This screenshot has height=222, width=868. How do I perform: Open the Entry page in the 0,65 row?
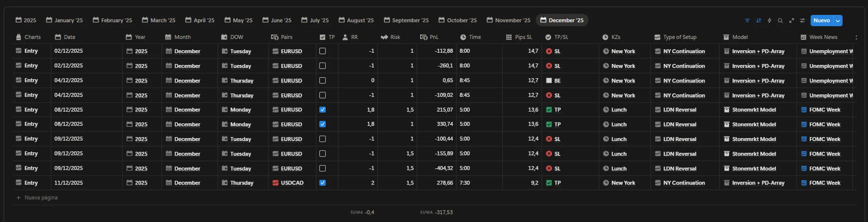pos(31,81)
